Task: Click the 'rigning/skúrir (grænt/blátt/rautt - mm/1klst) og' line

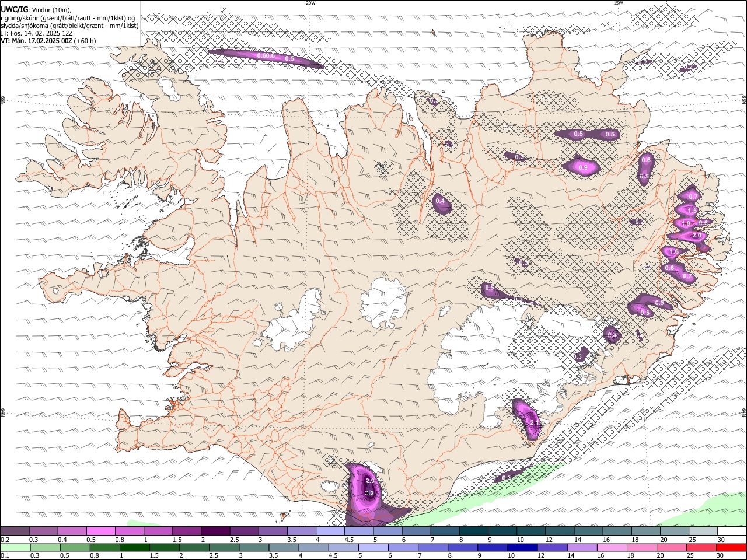Action: tap(68, 18)
